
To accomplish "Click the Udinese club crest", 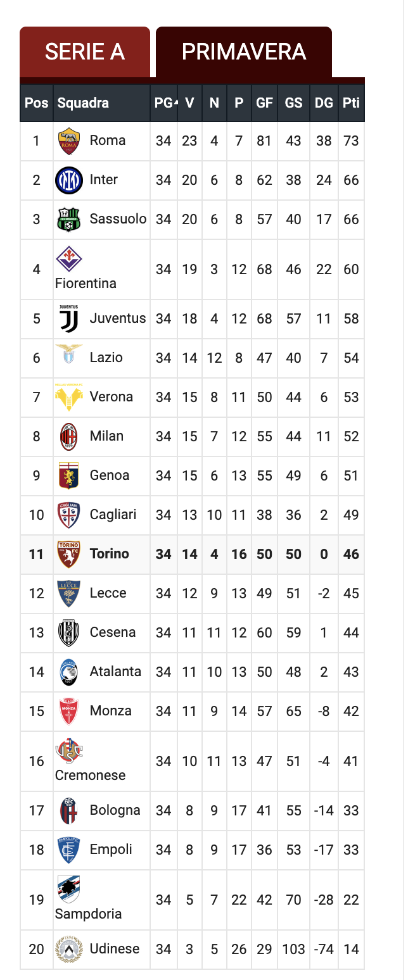I will point(68,949).
